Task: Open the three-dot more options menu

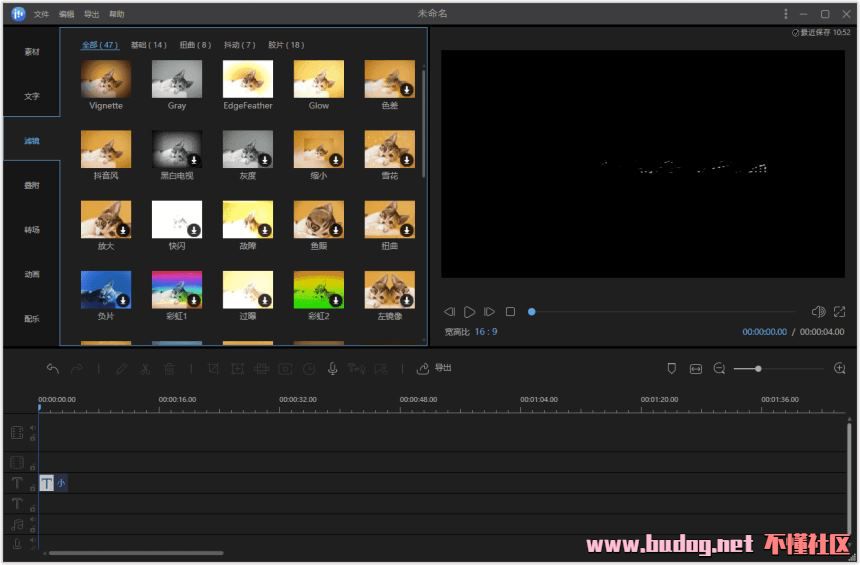Action: click(786, 14)
